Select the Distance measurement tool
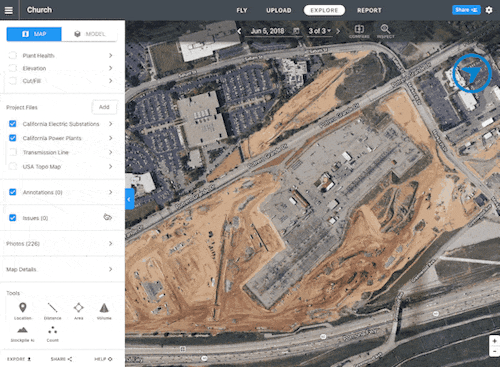This screenshot has height=367, width=500. click(52, 311)
